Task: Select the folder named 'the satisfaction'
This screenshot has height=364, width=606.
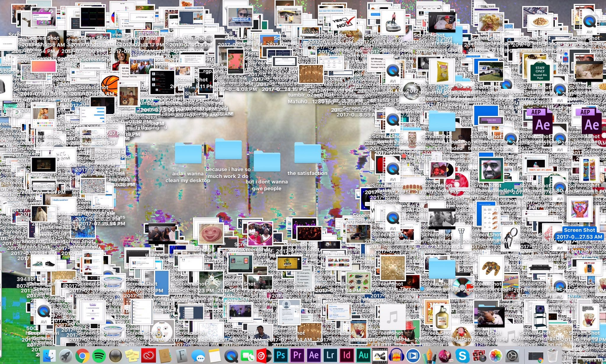Action: (307, 153)
